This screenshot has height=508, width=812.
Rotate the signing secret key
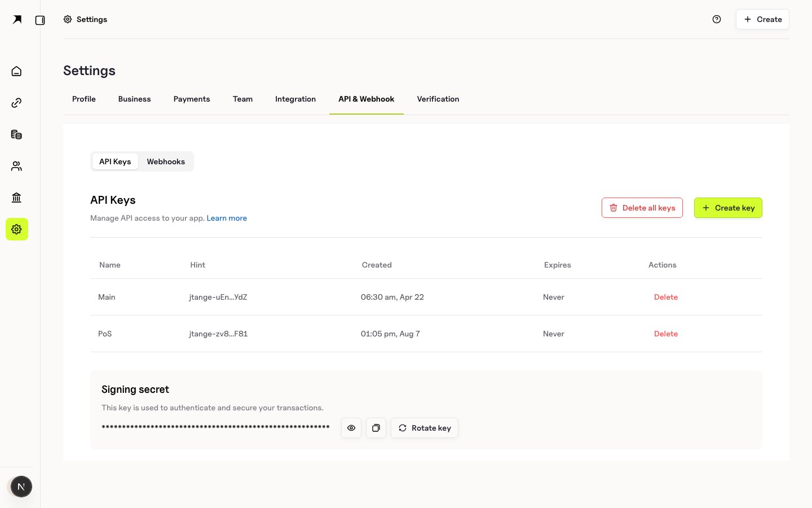point(425,428)
